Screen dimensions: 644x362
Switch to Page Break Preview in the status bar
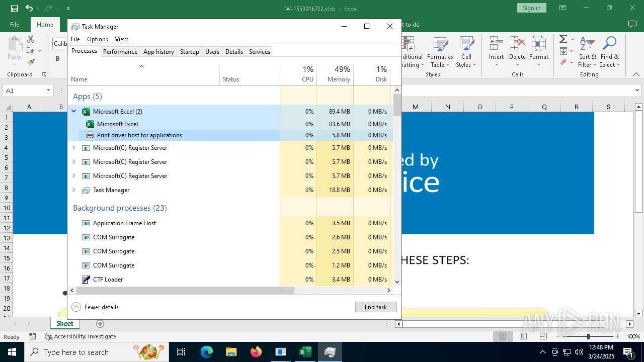point(543,336)
